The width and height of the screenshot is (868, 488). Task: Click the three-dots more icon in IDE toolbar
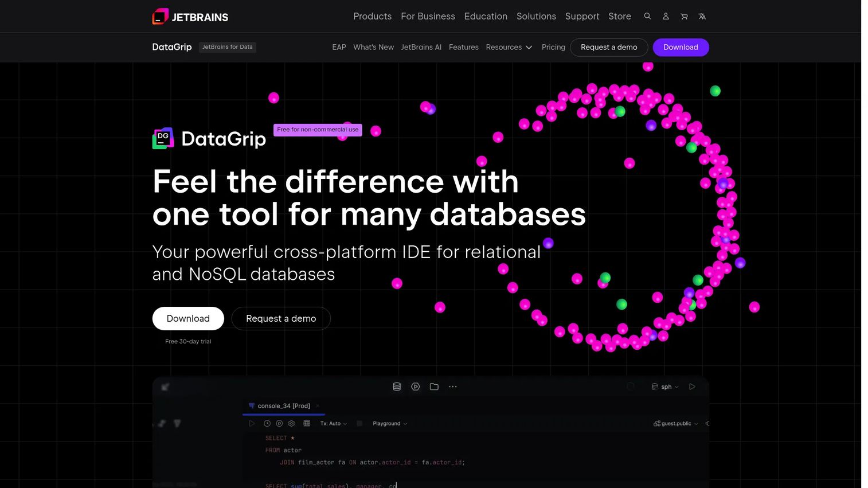453,387
